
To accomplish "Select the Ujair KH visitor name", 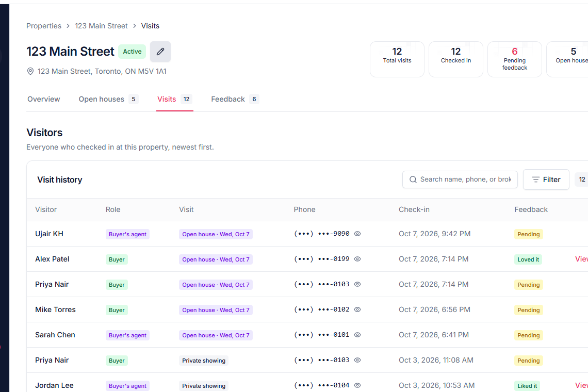I will 49,234.
